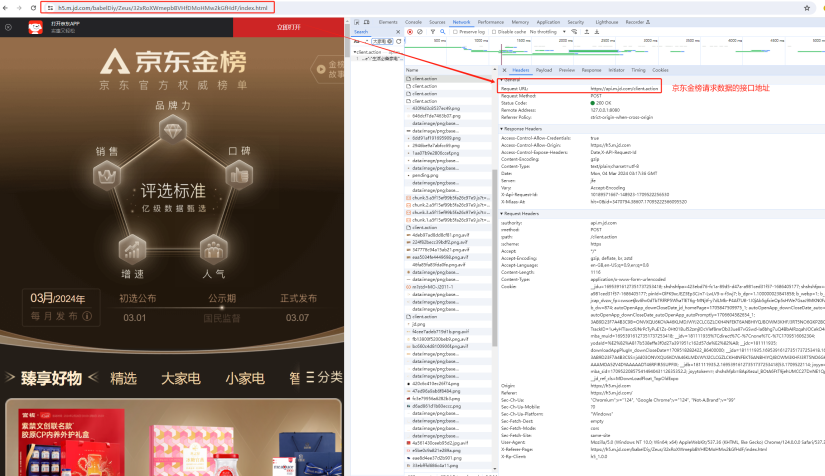Switch to the Elements tab
Screen dimensions: 825x476
(x=388, y=22)
